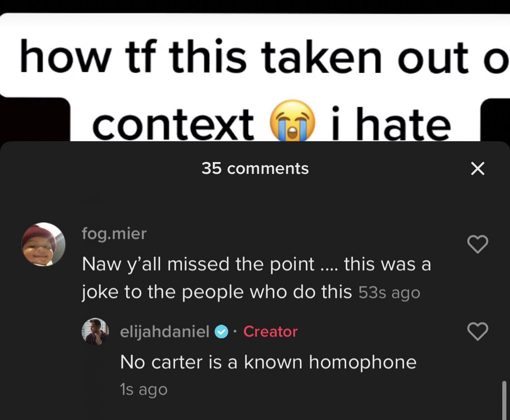Select the 'No carter is a known homophone' reply
This screenshot has height=420, width=510.
(268, 362)
